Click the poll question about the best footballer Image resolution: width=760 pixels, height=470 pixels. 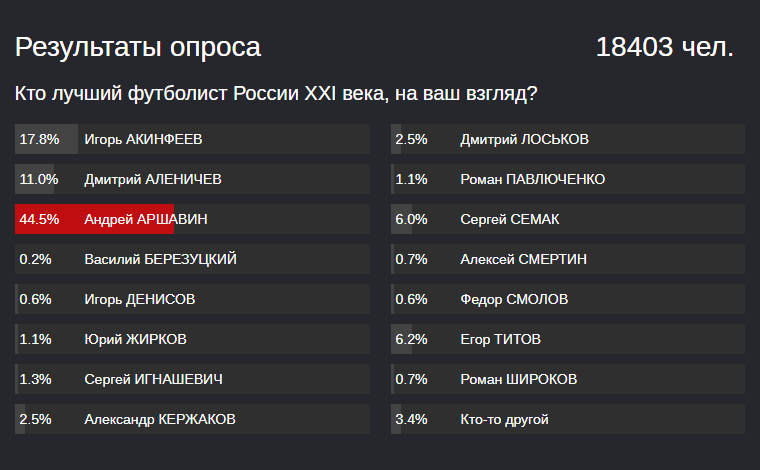click(277, 95)
